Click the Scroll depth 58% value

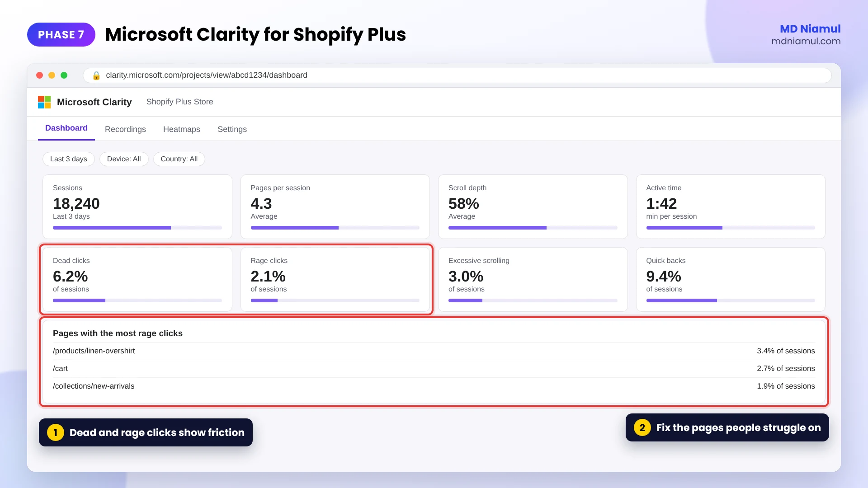[464, 204]
